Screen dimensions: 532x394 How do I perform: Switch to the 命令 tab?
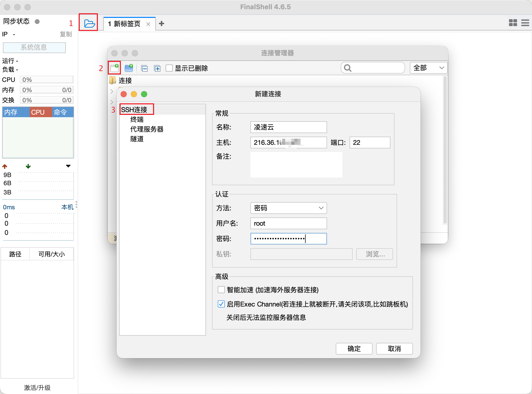click(63, 112)
